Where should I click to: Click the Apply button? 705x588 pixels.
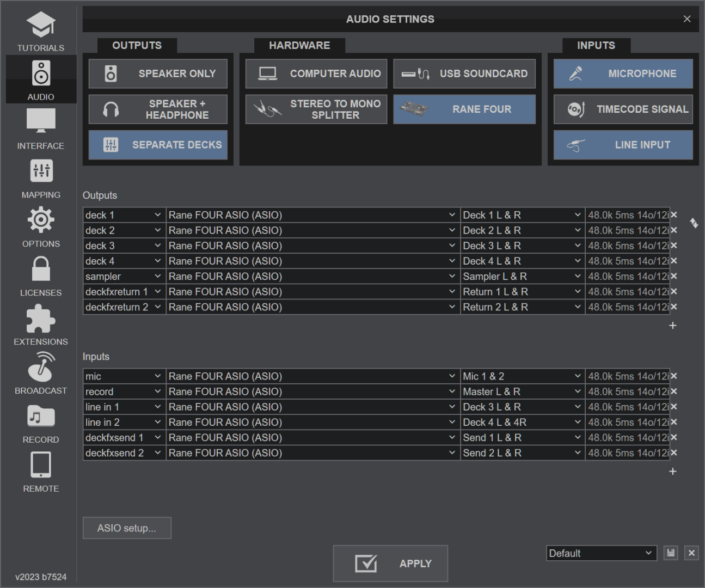pyautogui.click(x=390, y=563)
